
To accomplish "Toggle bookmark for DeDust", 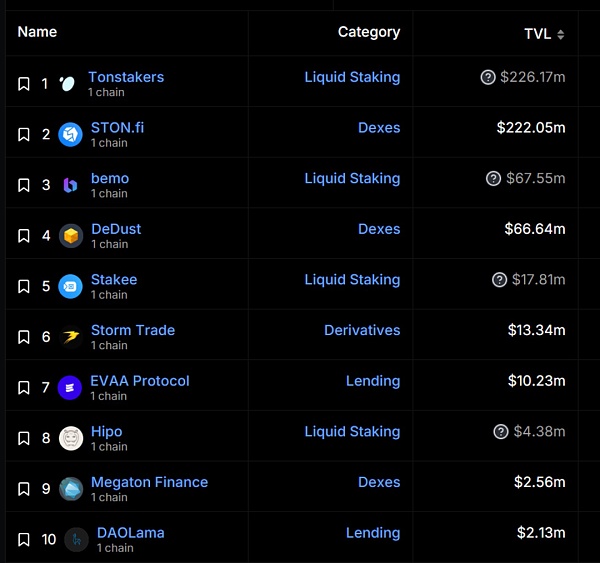I will tap(24, 236).
